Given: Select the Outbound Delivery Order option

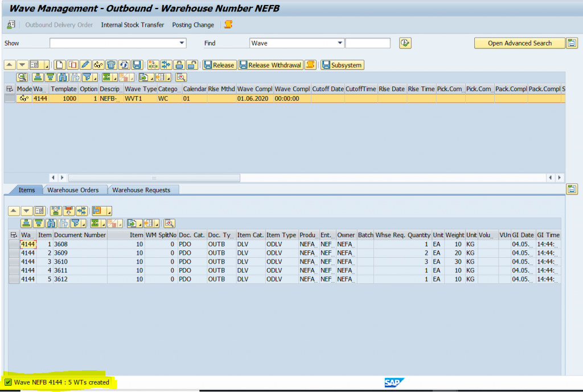Looking at the screenshot, I should [59, 25].
